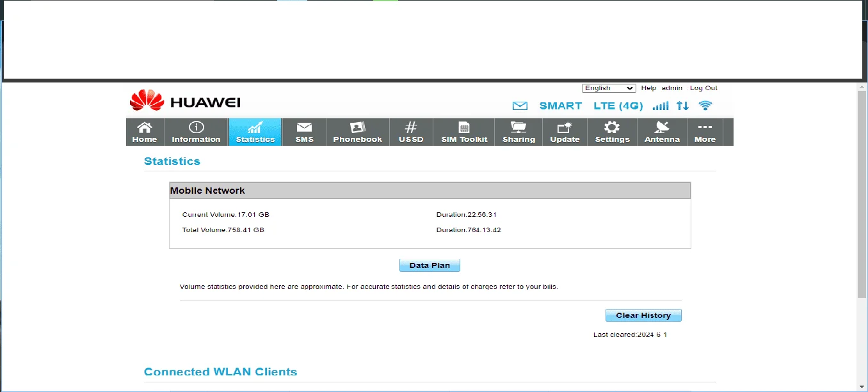
Task: Open the Update tab
Action: [565, 132]
